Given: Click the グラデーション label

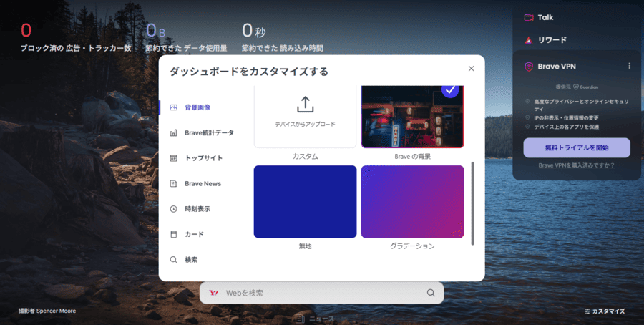Looking at the screenshot, I should point(412,246).
